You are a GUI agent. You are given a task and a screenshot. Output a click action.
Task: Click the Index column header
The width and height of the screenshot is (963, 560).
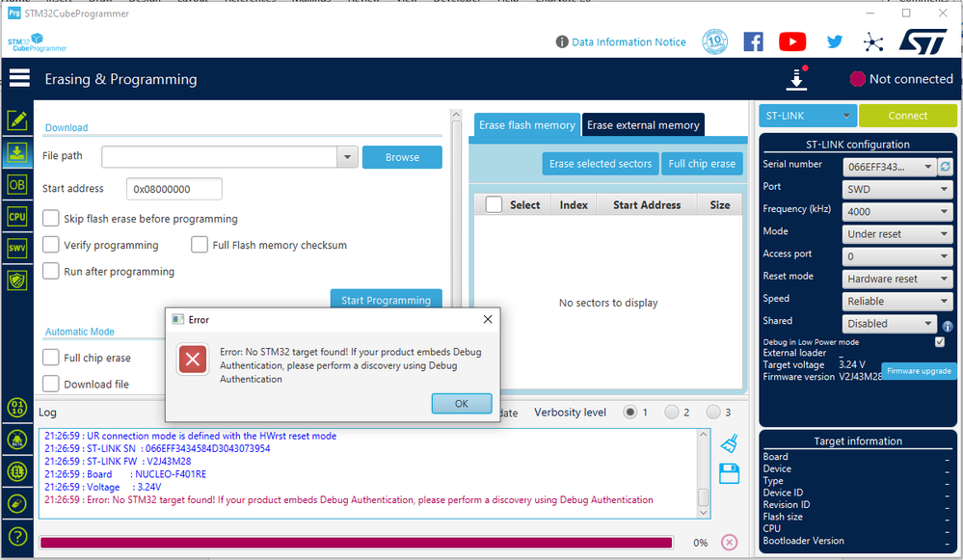coord(574,204)
